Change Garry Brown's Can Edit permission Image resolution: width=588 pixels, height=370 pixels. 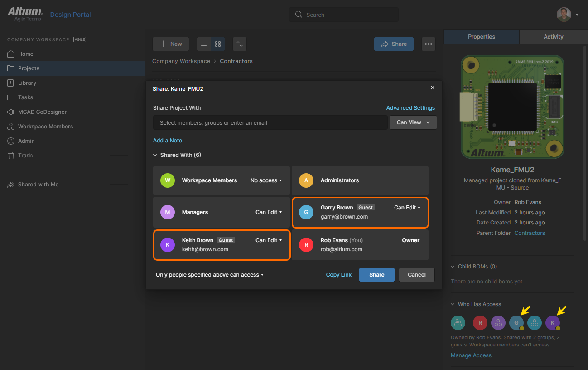tap(407, 208)
